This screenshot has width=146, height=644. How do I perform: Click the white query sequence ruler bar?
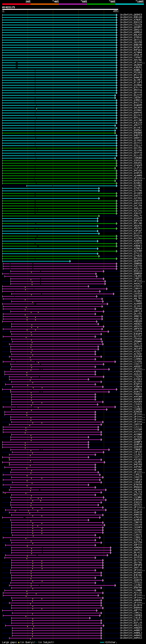point(60,10)
